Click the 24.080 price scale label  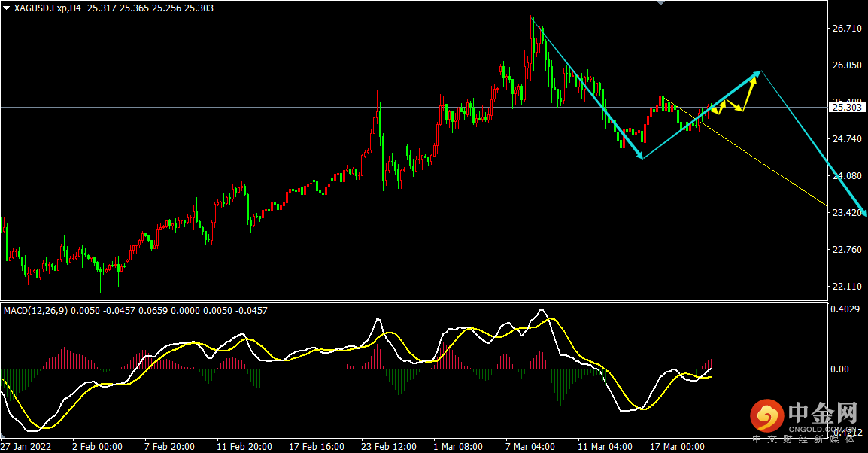847,176
